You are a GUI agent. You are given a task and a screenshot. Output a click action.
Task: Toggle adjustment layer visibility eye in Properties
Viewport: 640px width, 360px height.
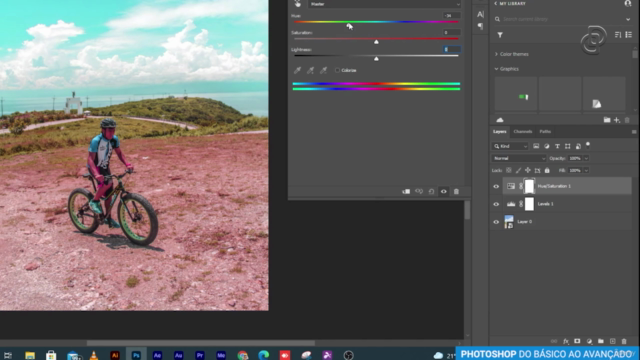click(444, 191)
